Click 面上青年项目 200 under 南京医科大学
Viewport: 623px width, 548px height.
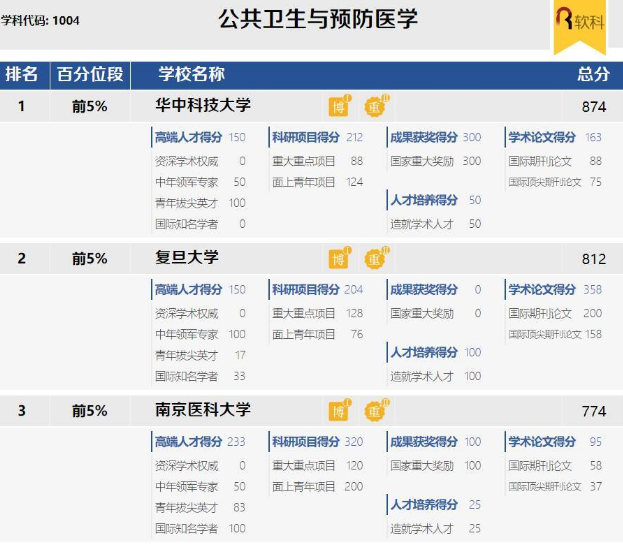tap(317, 487)
